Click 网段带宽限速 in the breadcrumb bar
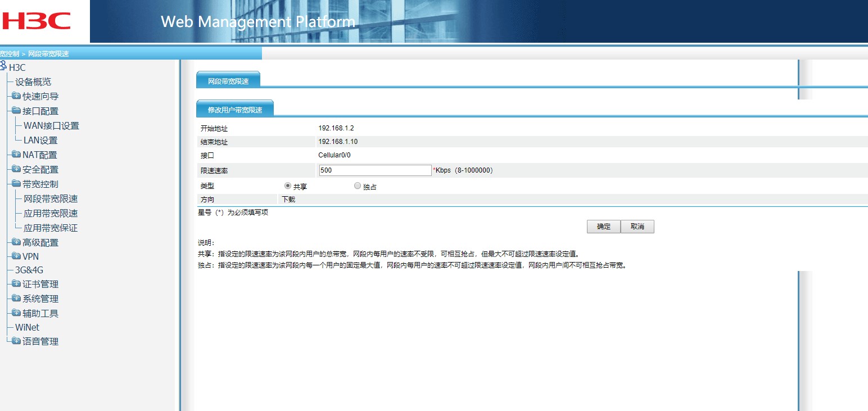 [x=48, y=54]
